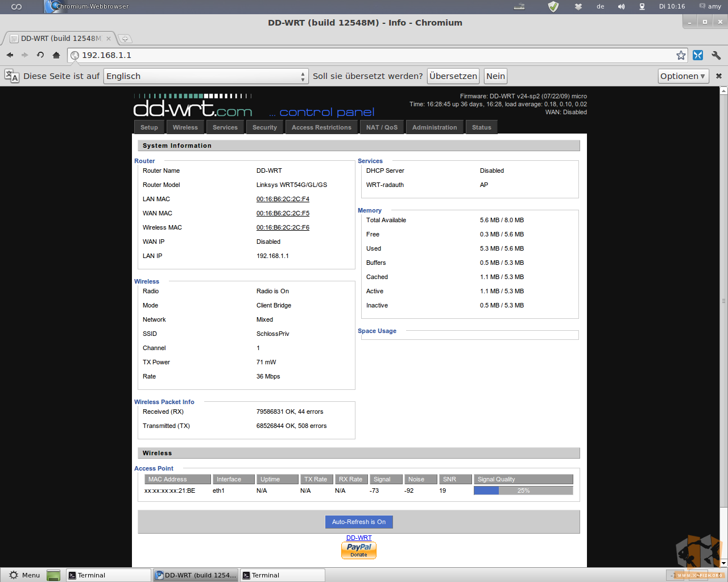Click the Chromium icon in the top panel

pos(53,6)
